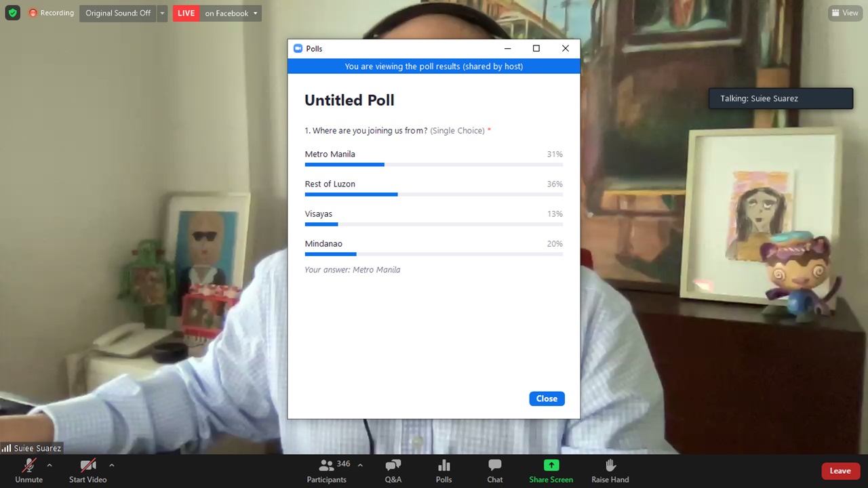Toggle Original Sound: Off button
Image resolution: width=868 pixels, height=488 pixels.
point(118,13)
